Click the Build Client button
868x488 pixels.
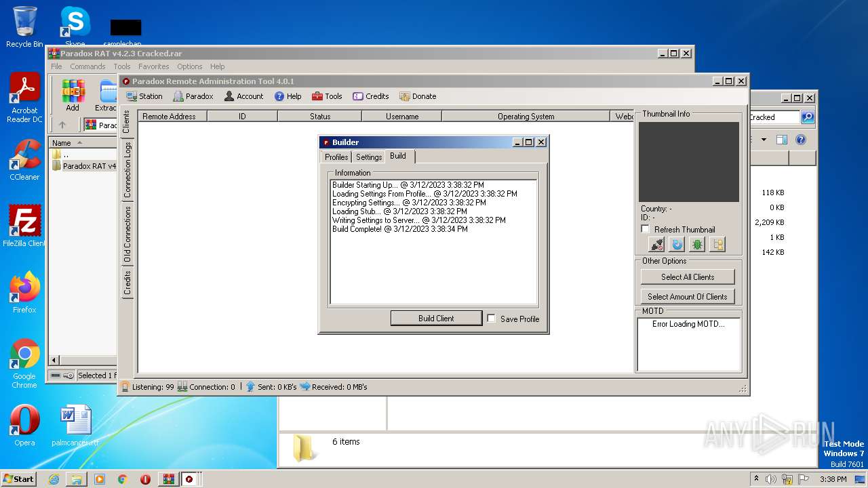pyautogui.click(x=436, y=319)
